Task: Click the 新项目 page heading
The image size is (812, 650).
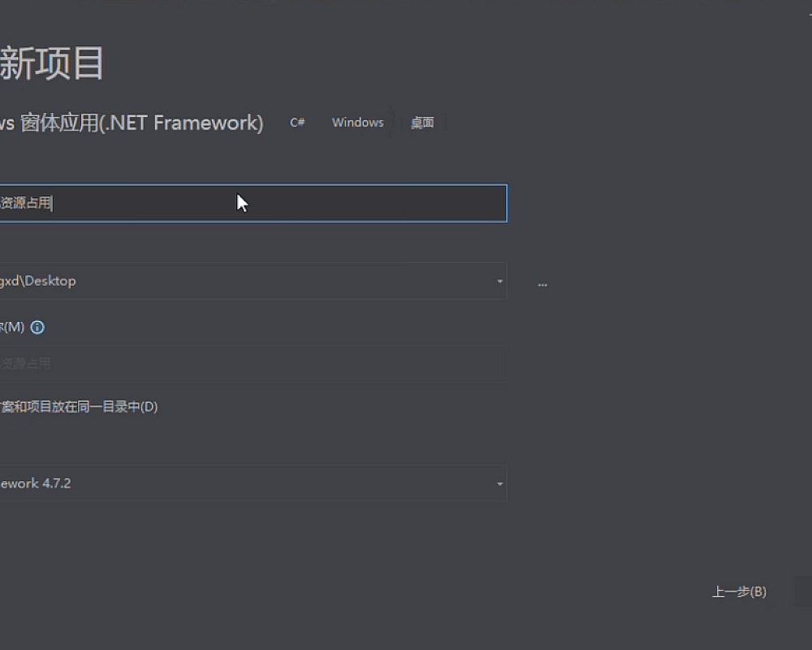Action: (52, 63)
